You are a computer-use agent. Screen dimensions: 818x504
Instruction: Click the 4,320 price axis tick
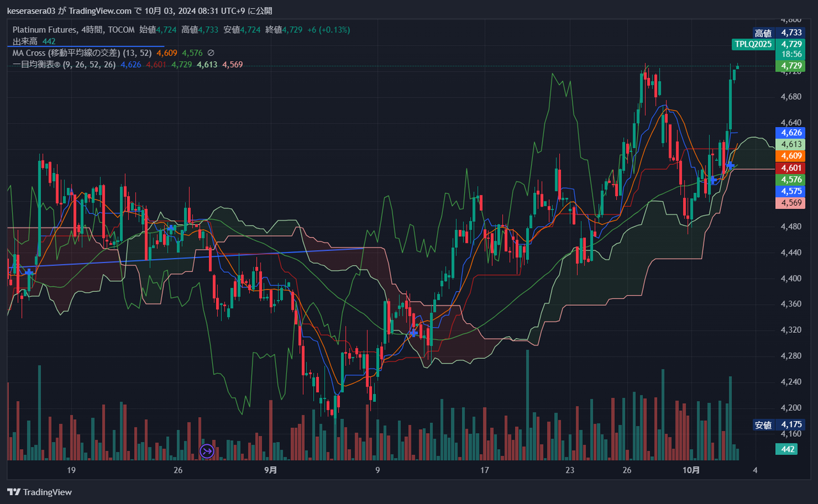click(x=791, y=330)
